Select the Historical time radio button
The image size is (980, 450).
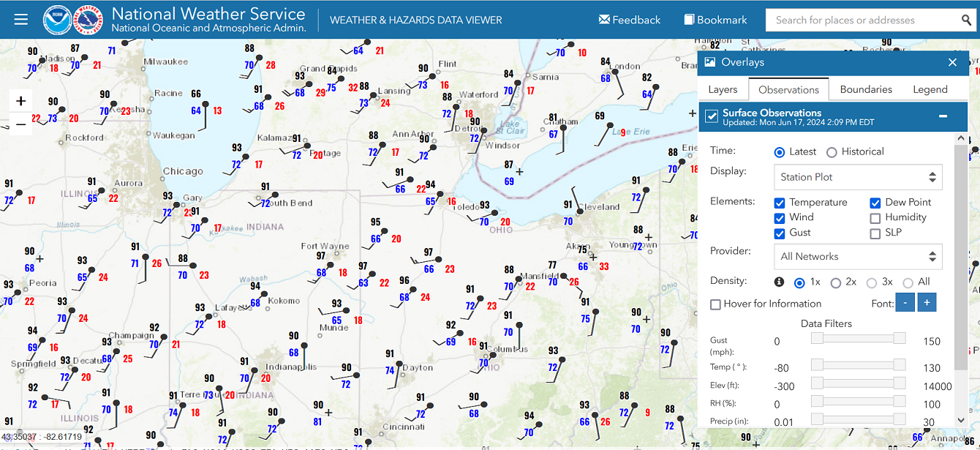click(x=832, y=152)
